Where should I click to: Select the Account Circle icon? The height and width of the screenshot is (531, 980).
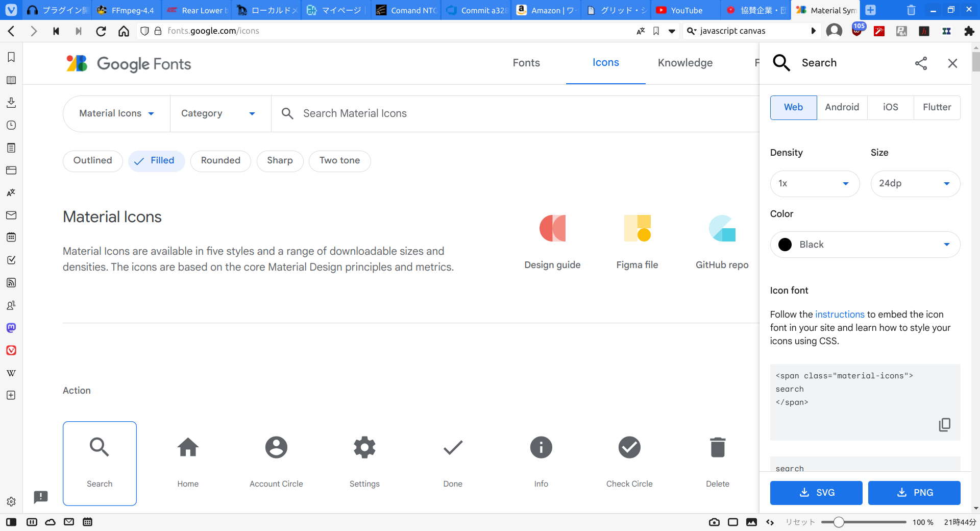[276, 448]
